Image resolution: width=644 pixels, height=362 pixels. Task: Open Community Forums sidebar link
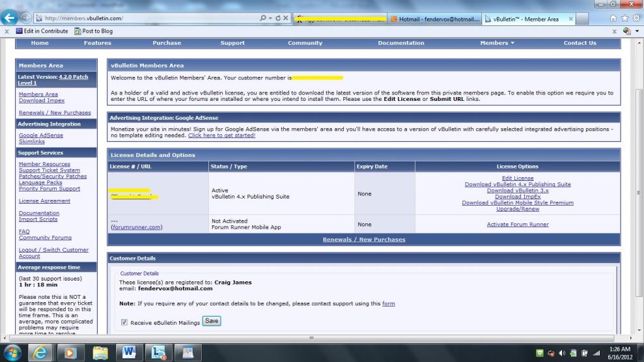click(45, 238)
